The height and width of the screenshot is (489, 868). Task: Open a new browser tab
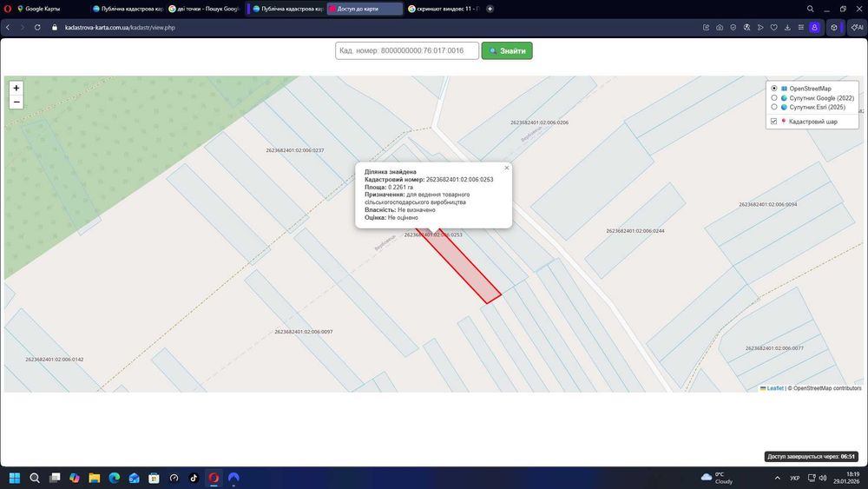490,9
